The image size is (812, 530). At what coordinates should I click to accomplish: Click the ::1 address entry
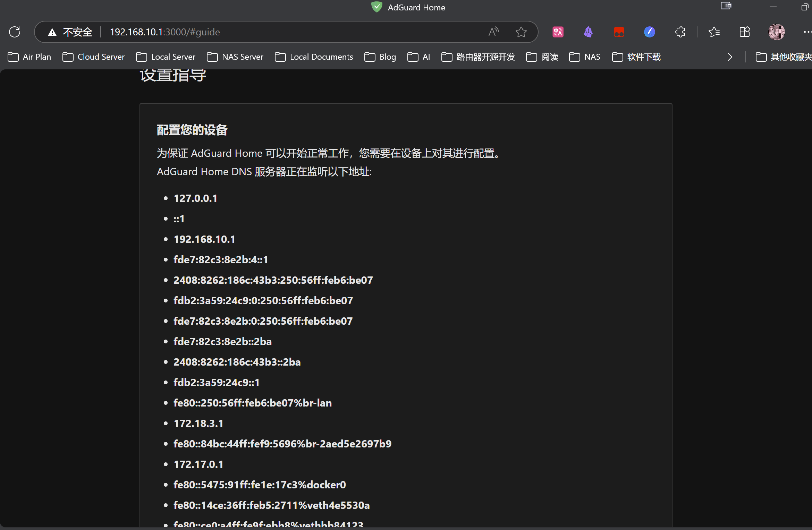point(179,219)
